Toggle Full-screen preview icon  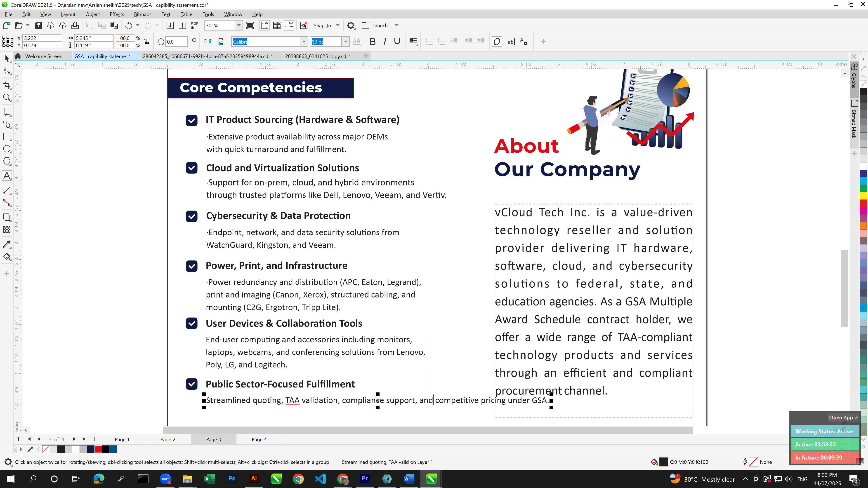tap(250, 26)
